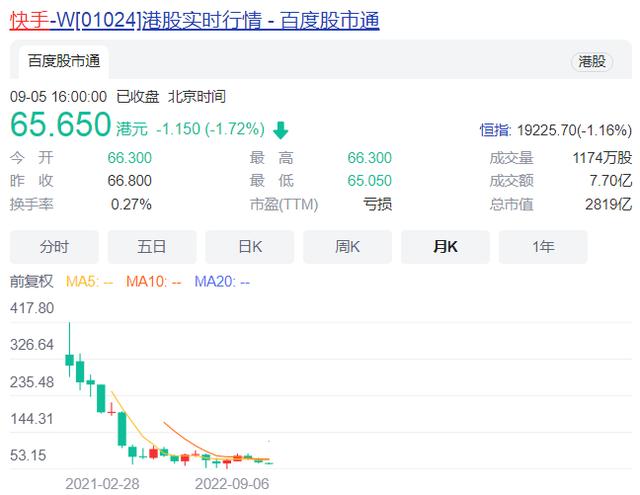This screenshot has height=495, width=640.
Task: Select the 百度股市通 tab
Action: coord(64,61)
